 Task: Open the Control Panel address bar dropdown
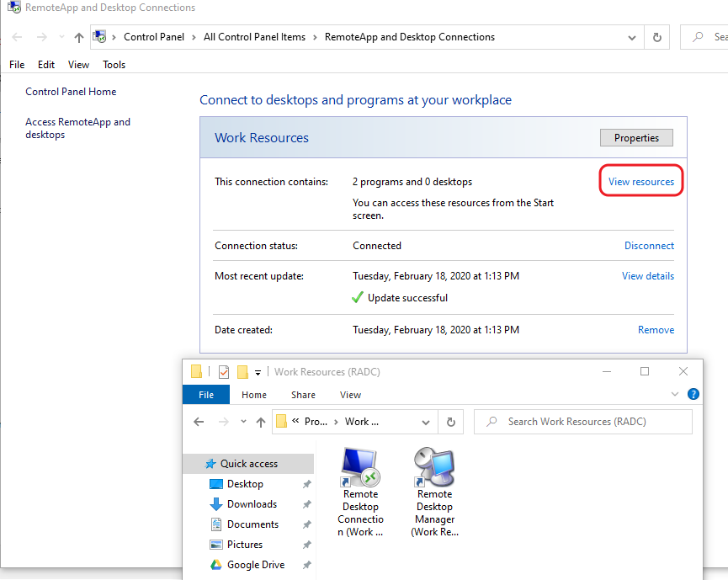click(632, 37)
